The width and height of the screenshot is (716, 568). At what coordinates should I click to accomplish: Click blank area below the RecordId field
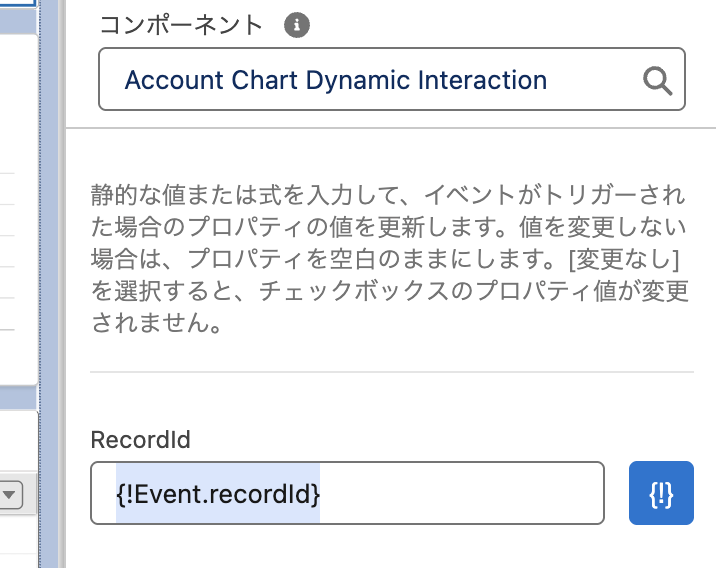[x=390, y=548]
